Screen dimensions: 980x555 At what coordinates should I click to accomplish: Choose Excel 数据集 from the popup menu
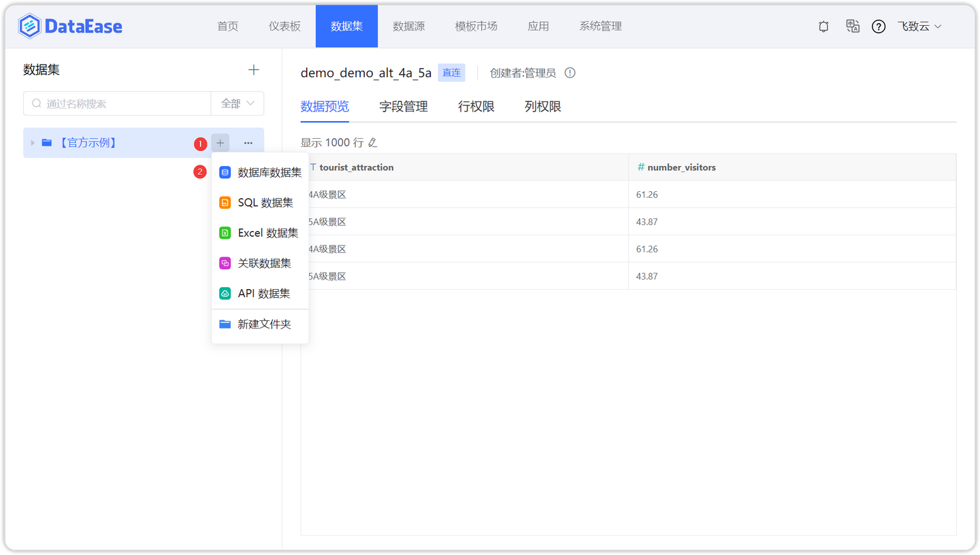(260, 233)
